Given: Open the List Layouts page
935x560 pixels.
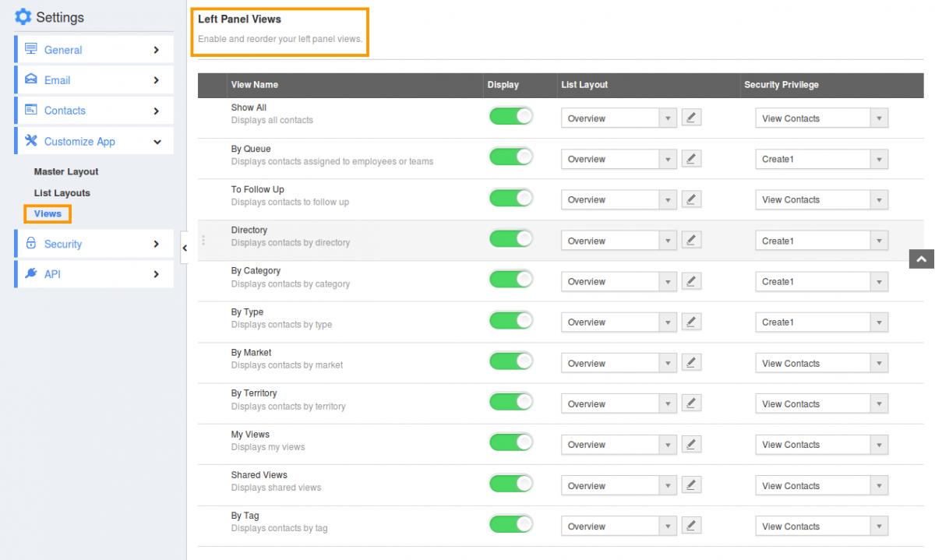Looking at the screenshot, I should (x=62, y=192).
